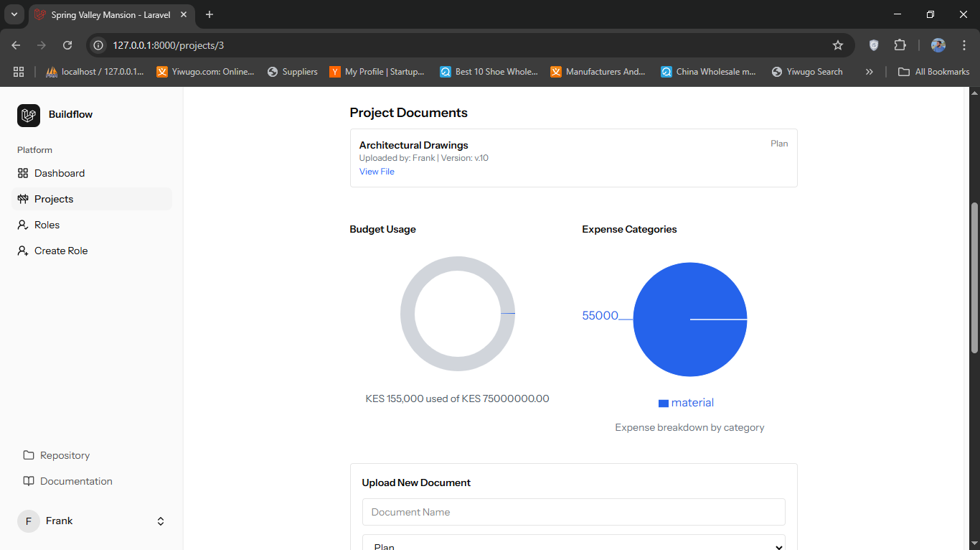This screenshot has height=550, width=980.
Task: Reload the current page
Action: click(x=67, y=45)
